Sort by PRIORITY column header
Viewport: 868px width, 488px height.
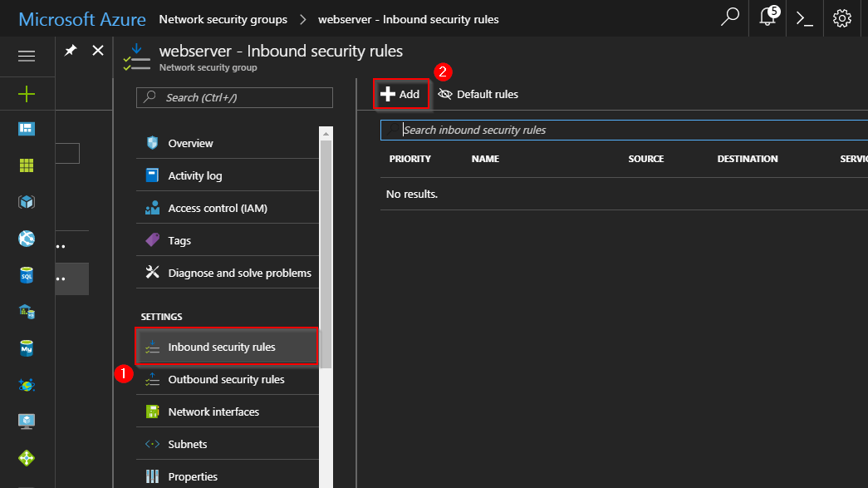[x=409, y=159]
